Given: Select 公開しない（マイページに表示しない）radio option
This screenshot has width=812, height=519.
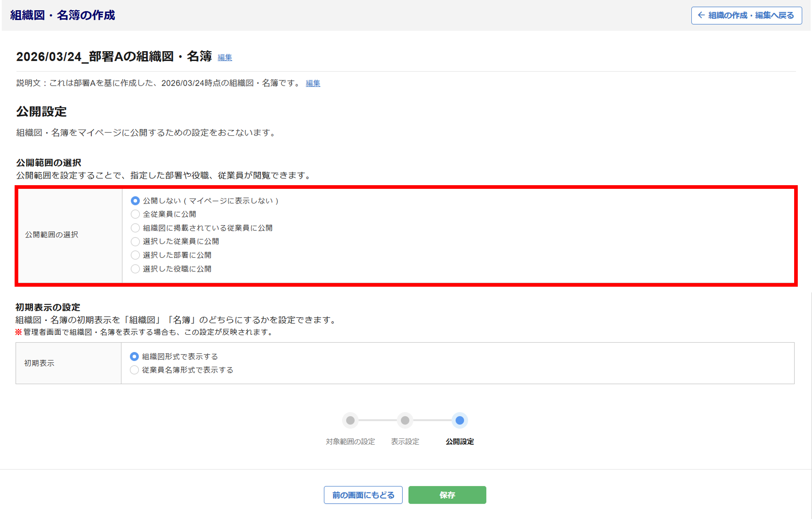Looking at the screenshot, I should point(135,201).
